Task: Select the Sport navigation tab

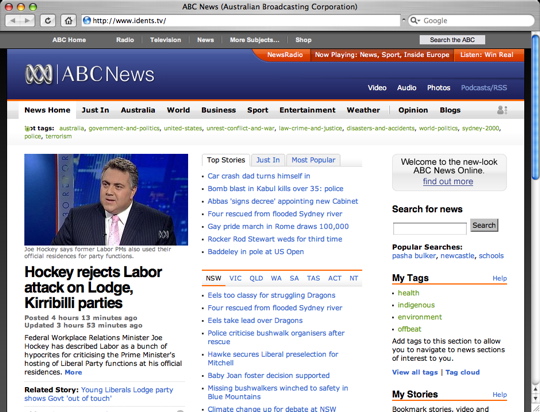Action: pos(258,110)
